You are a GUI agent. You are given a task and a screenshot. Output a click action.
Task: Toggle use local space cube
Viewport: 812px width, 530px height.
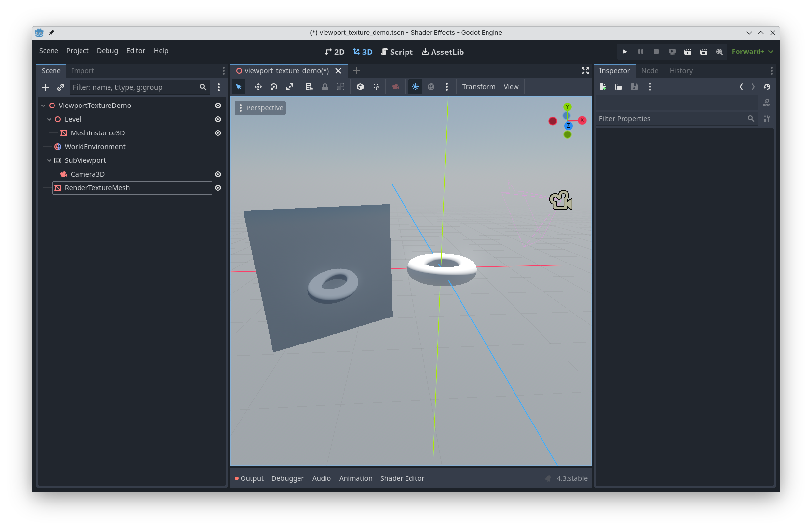tap(360, 87)
